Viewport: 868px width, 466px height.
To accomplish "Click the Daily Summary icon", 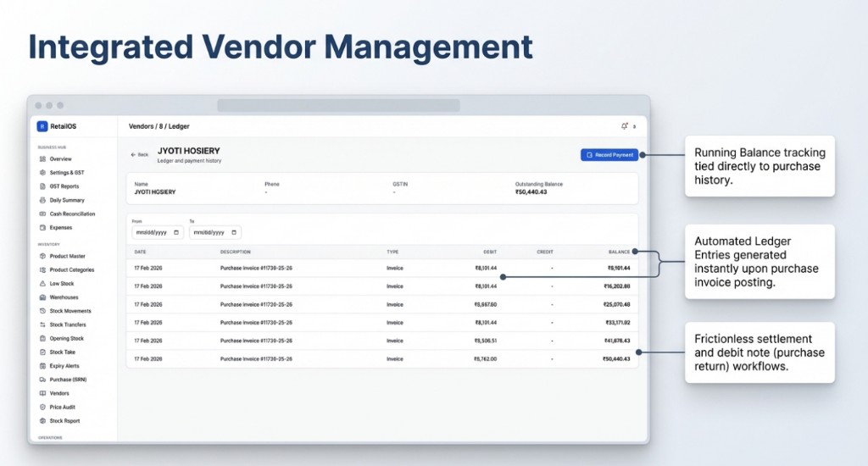I will (x=42, y=200).
